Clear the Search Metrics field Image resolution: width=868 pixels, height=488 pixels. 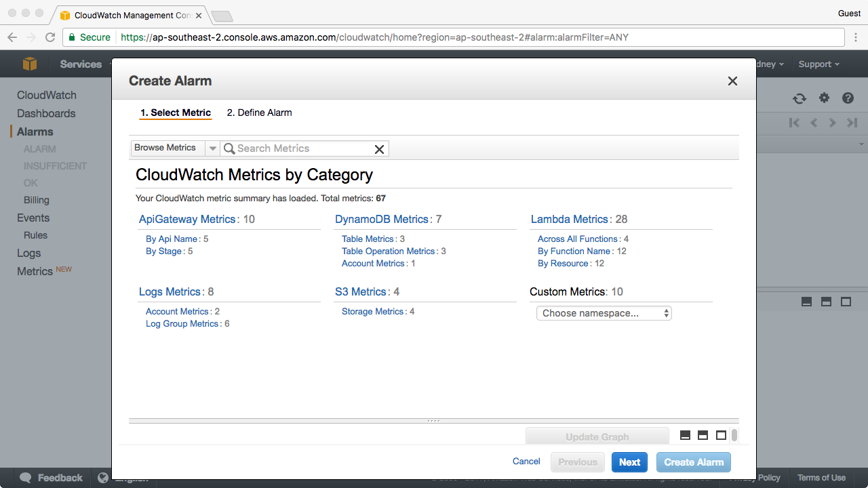pyautogui.click(x=380, y=149)
